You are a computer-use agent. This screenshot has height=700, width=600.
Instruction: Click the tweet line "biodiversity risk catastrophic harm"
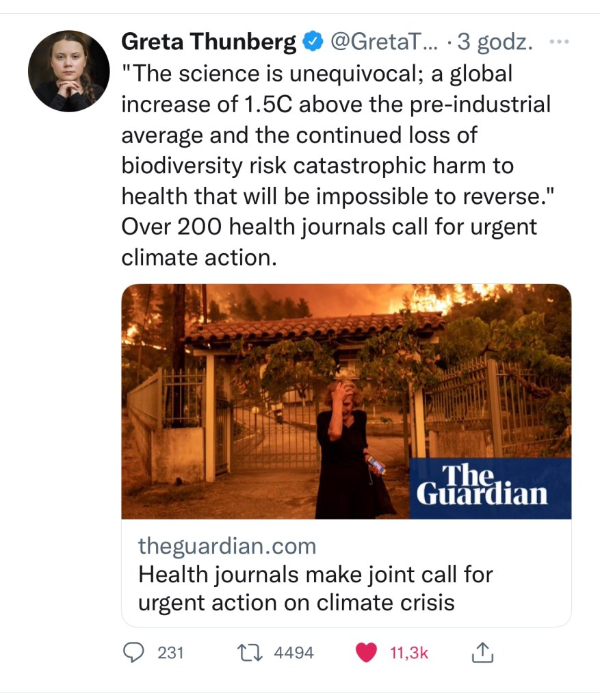[317, 166]
